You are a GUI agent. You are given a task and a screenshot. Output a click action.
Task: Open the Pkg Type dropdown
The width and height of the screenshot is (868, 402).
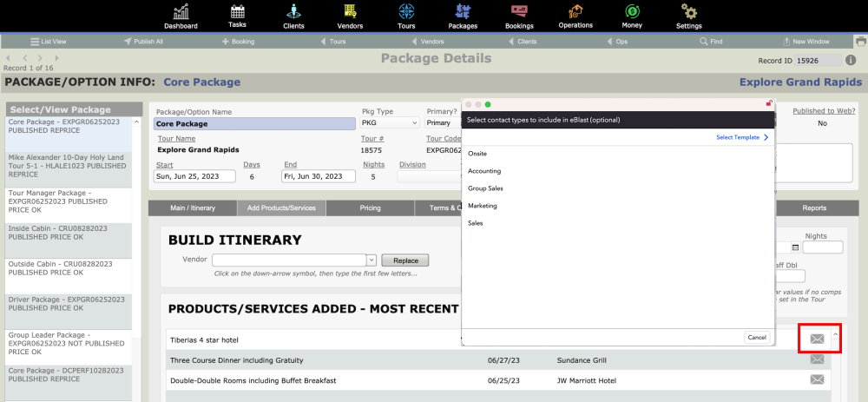click(389, 123)
